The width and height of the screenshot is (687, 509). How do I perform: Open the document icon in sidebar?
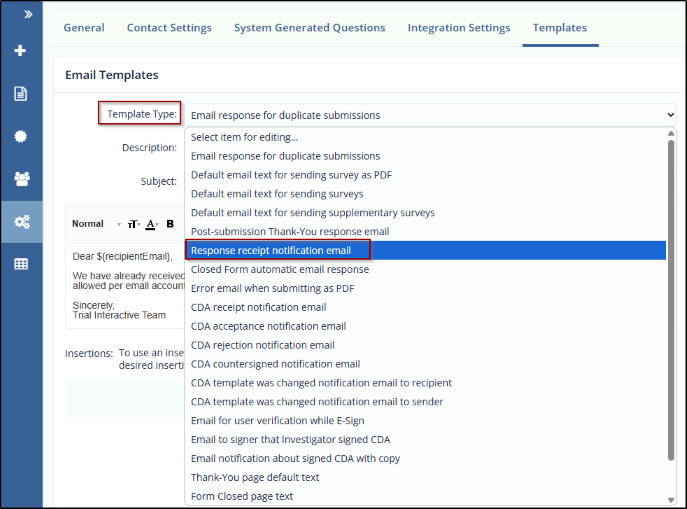pyautogui.click(x=21, y=94)
